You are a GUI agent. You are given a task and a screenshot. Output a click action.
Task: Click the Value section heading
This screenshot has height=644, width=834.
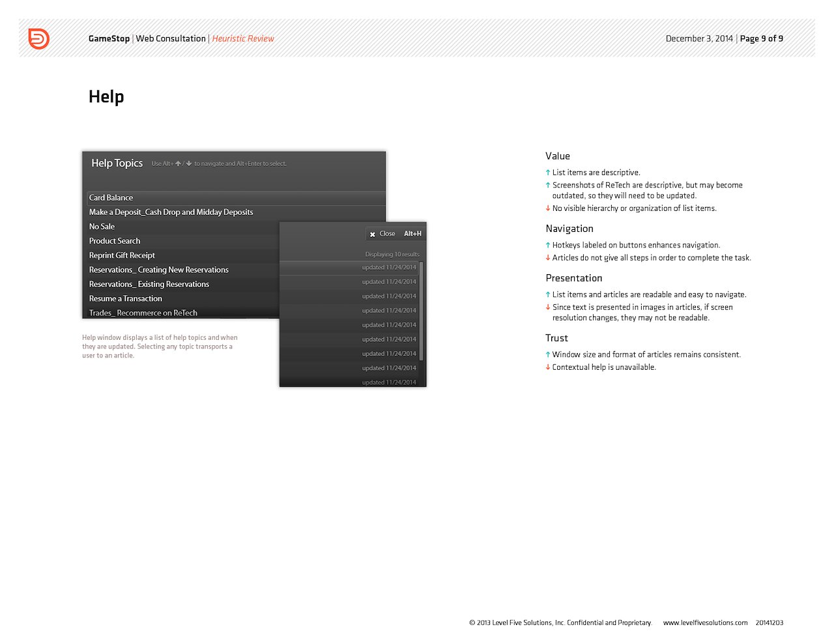tap(558, 156)
